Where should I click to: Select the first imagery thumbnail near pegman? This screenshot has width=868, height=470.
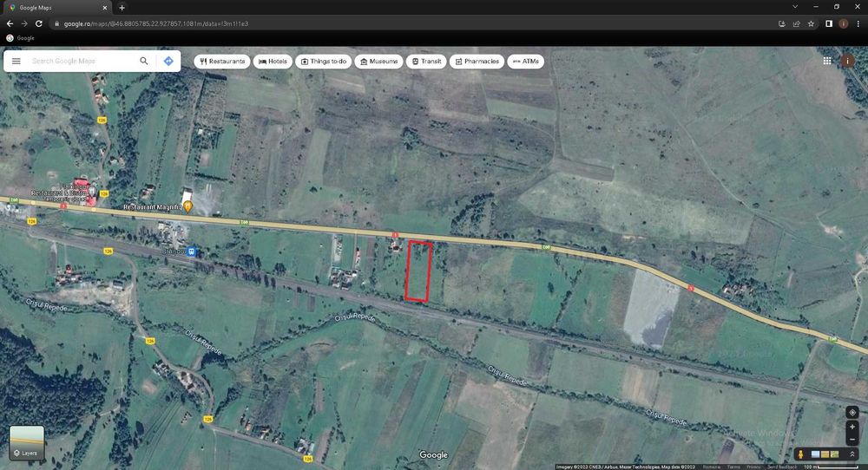coord(815,454)
